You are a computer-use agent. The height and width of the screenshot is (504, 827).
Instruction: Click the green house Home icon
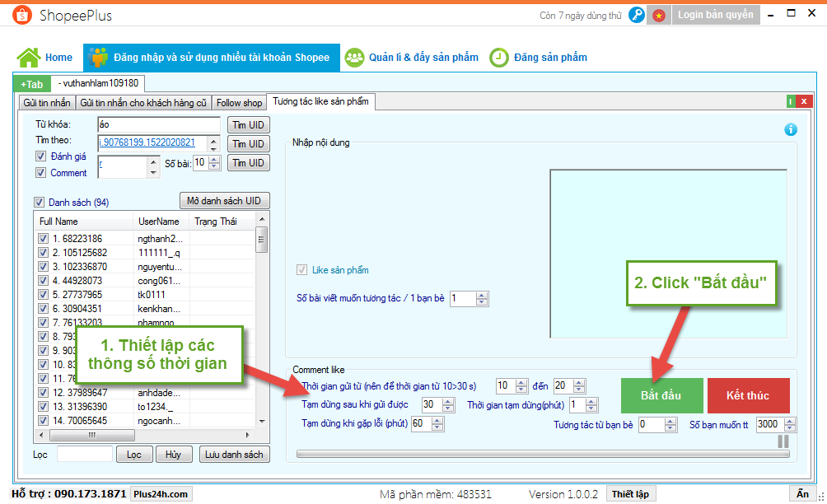click(29, 57)
